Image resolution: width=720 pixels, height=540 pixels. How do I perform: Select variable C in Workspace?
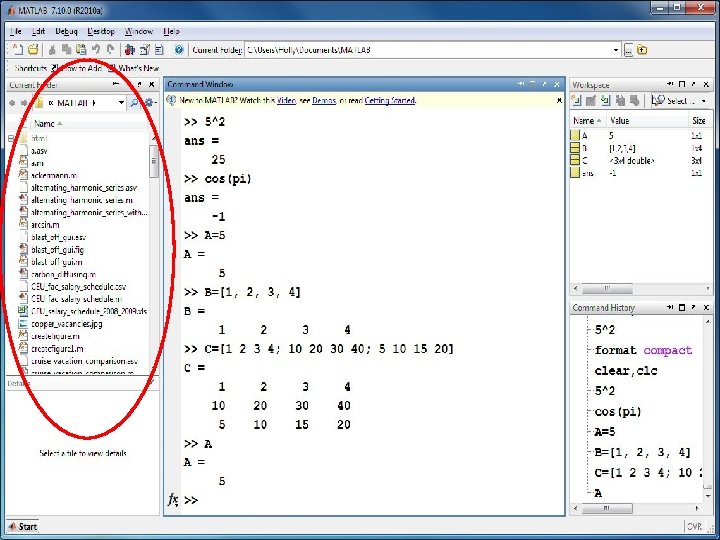tap(641, 160)
